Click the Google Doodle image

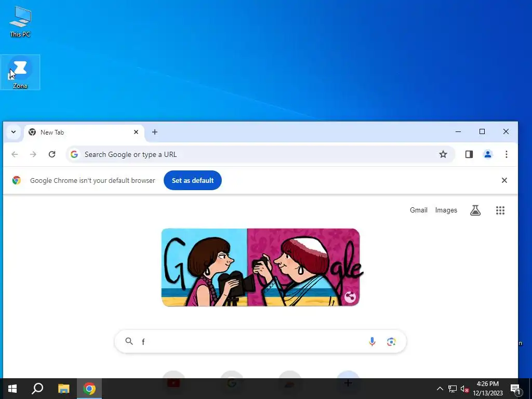coord(261,268)
